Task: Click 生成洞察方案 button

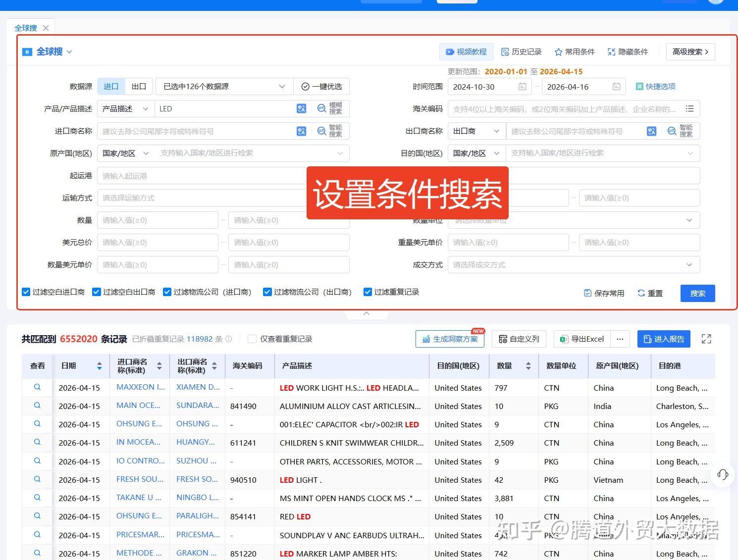Action: (x=450, y=339)
